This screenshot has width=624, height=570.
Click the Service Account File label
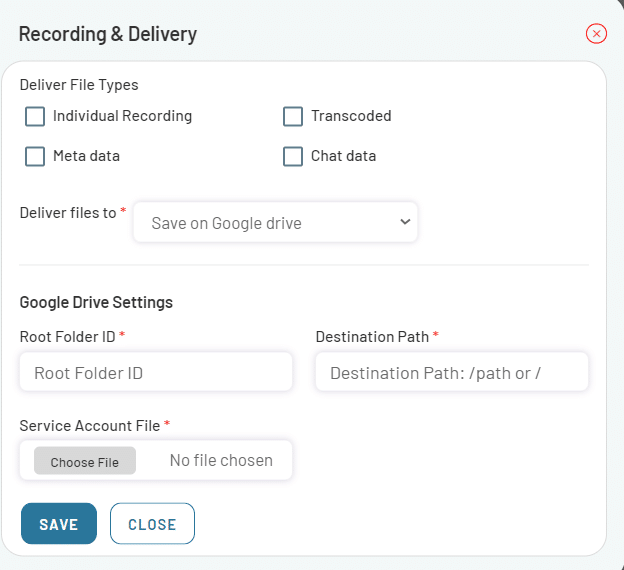pos(90,426)
